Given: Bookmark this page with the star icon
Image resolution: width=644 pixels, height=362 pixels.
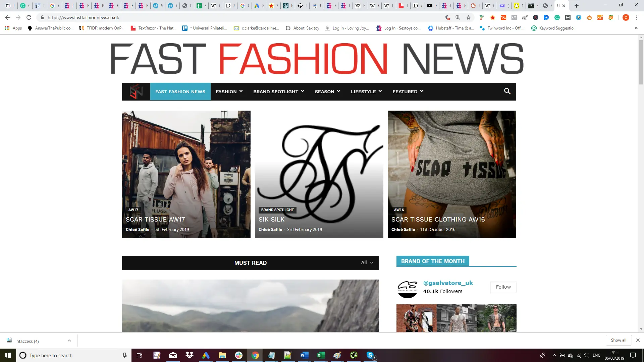Looking at the screenshot, I should (469, 17).
